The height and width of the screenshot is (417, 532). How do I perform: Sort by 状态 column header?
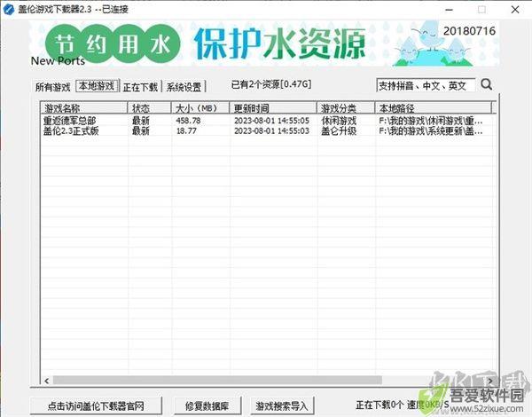(x=149, y=108)
